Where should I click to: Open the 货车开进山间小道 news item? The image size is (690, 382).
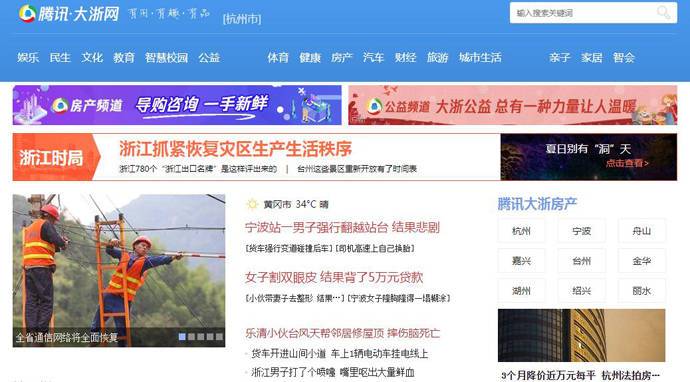click(339, 353)
